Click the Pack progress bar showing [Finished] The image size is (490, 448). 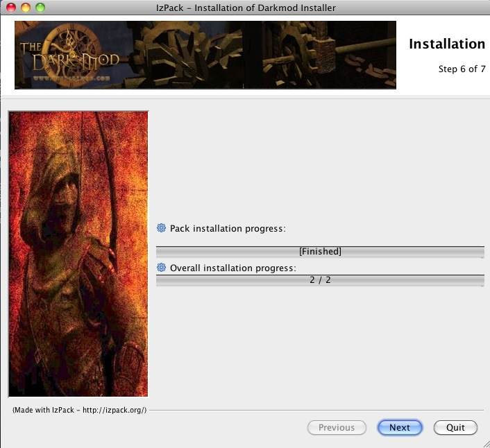(x=320, y=252)
